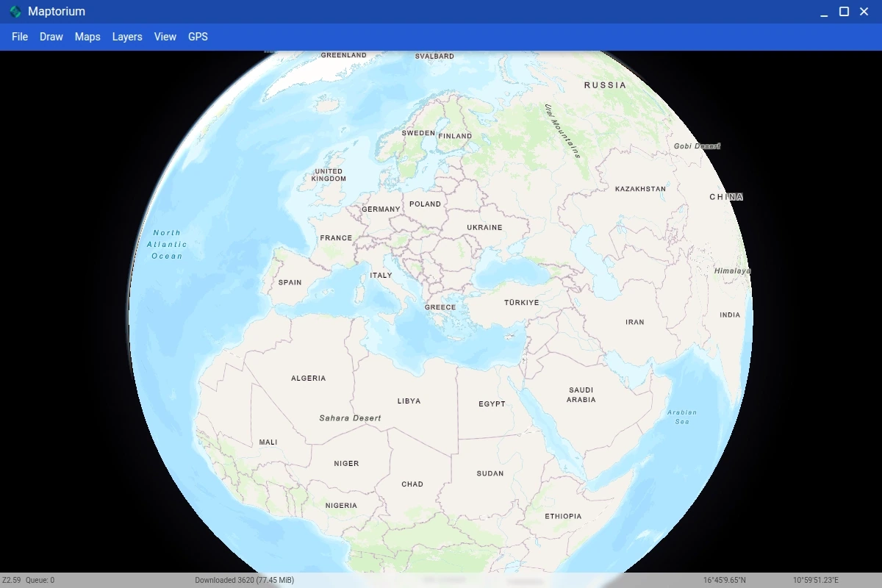Click the GERMANY label
This screenshot has height=588, width=882.
click(381, 209)
